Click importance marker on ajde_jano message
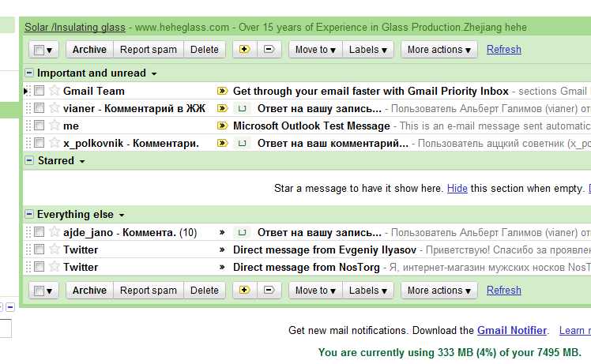This screenshot has height=364, width=591. [x=222, y=233]
